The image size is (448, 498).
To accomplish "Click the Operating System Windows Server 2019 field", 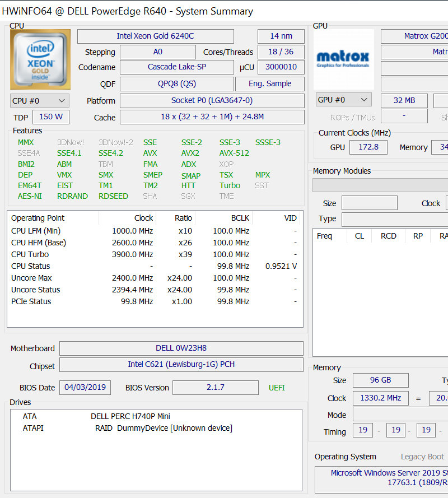I will pos(382,480).
